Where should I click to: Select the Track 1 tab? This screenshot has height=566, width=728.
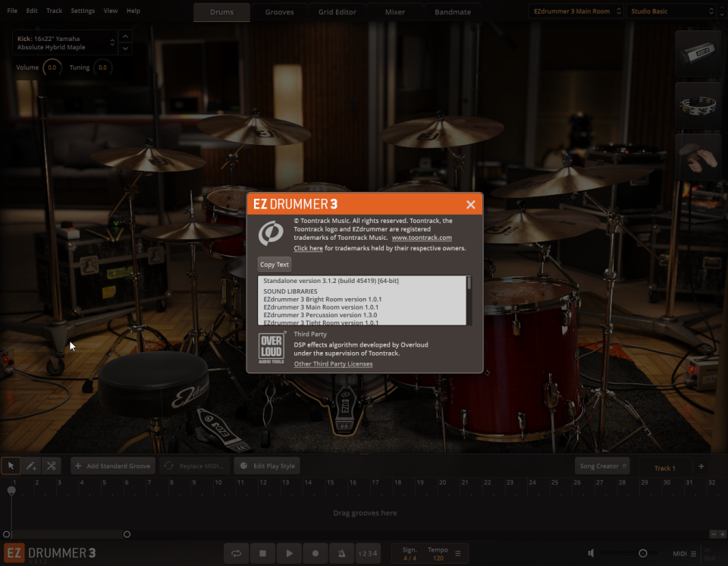664,468
